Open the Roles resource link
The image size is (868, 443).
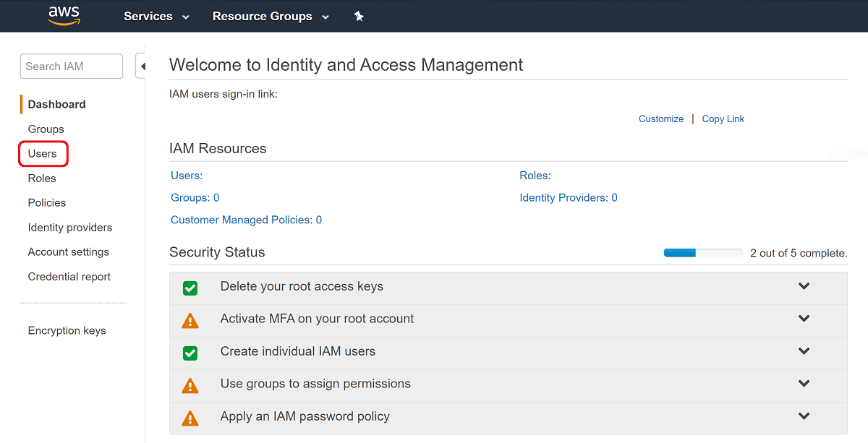(x=535, y=175)
